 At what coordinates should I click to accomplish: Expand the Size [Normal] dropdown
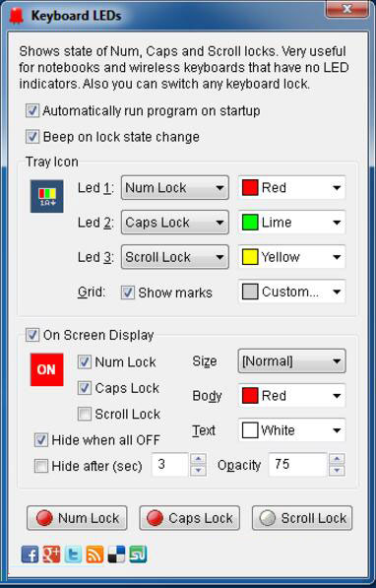pos(292,361)
